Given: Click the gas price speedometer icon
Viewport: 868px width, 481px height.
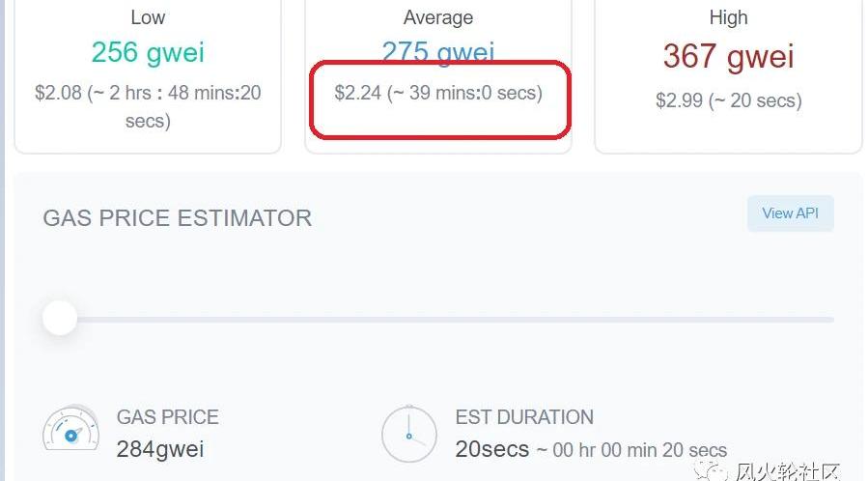Looking at the screenshot, I should click(x=70, y=430).
